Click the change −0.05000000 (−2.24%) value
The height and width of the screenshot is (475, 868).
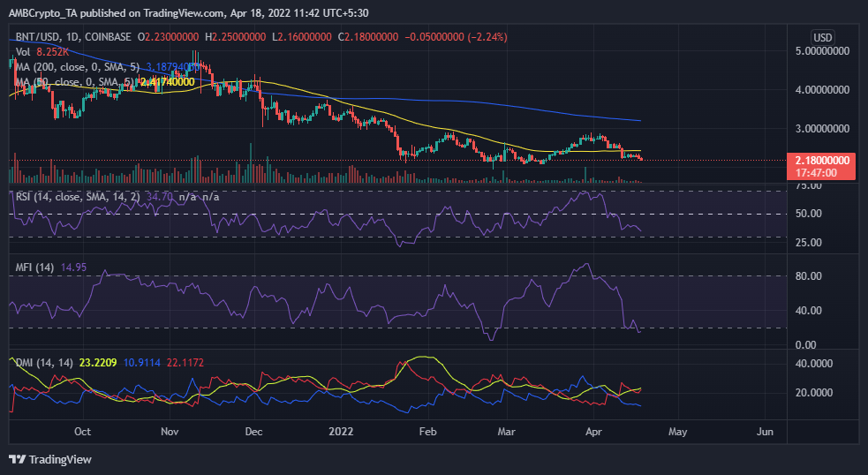coord(457,37)
